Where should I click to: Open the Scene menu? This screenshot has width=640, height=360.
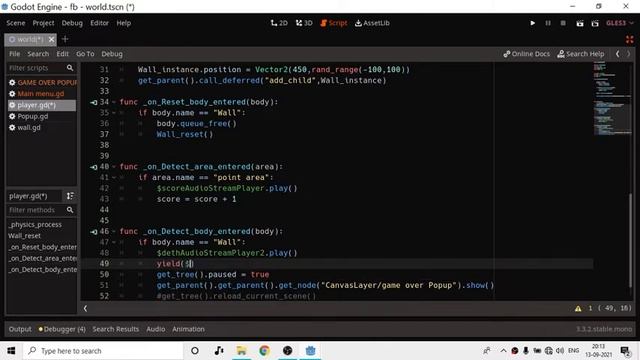point(16,23)
